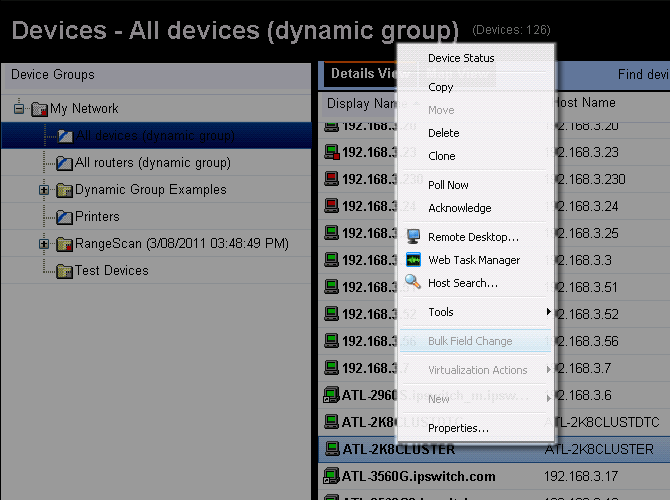
Task: Click device icon in host 192.168.3.6 row
Action: (332, 394)
